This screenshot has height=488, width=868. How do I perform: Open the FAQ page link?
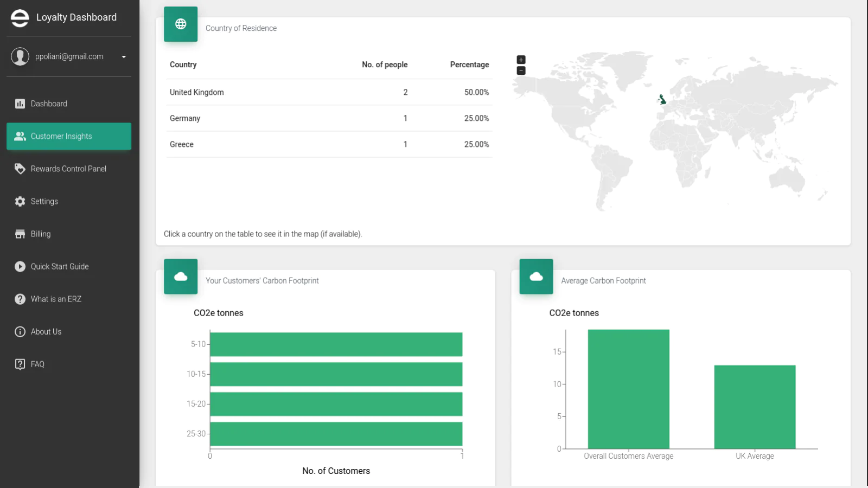pyautogui.click(x=37, y=364)
